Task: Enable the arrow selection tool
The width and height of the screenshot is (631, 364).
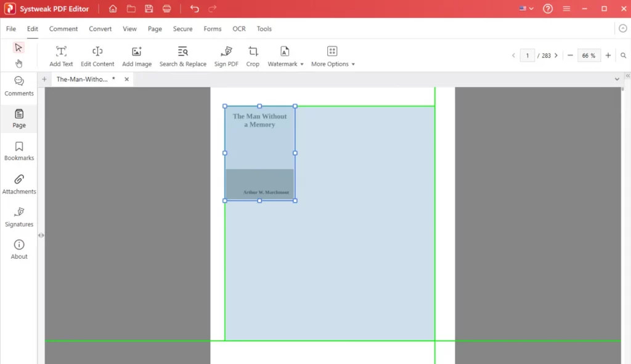Action: tap(18, 47)
